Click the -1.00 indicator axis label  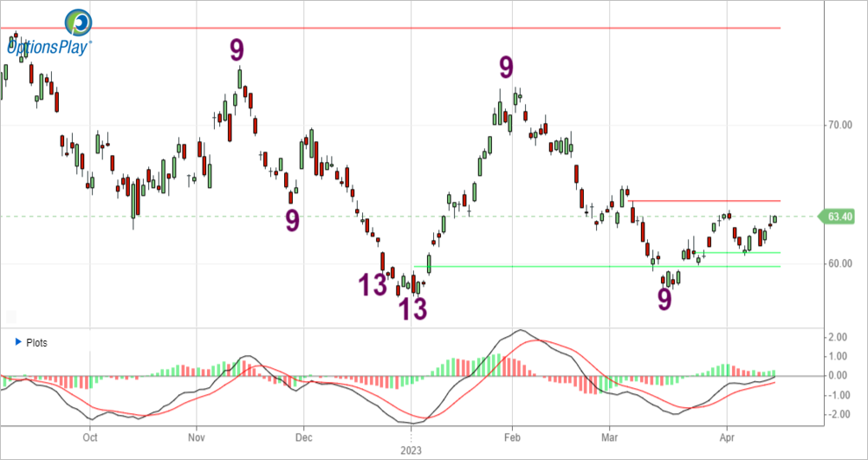click(x=840, y=395)
